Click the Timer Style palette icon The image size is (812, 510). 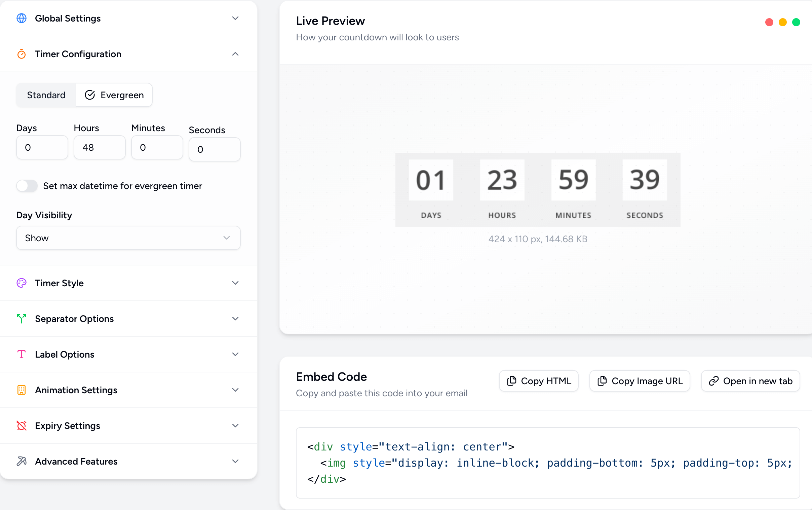tap(22, 283)
